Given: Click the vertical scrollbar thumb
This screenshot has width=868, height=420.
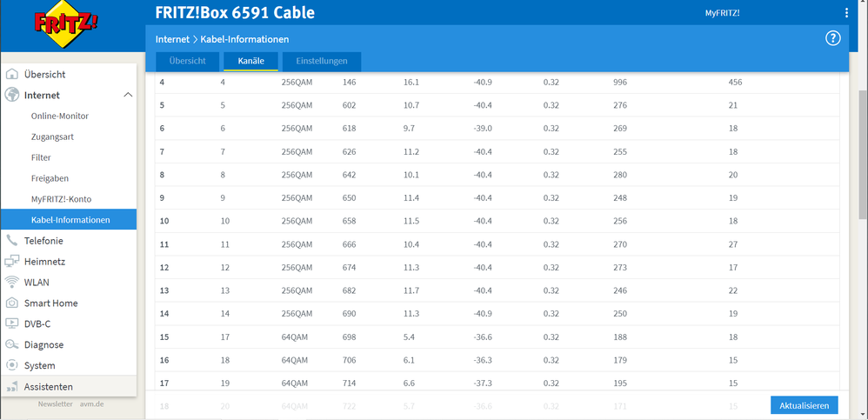Looking at the screenshot, I should coord(863,155).
